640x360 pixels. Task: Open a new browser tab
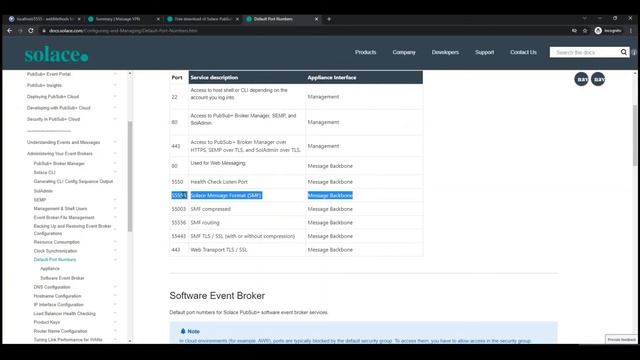click(329, 19)
